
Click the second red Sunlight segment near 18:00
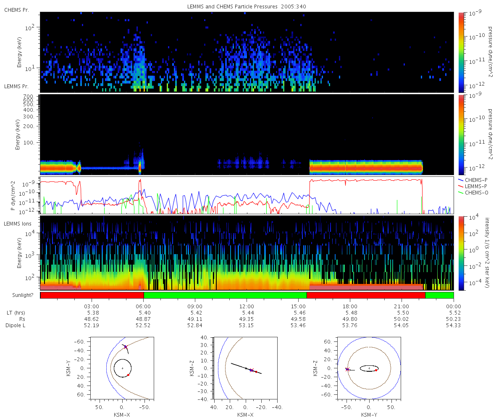(366, 295)
